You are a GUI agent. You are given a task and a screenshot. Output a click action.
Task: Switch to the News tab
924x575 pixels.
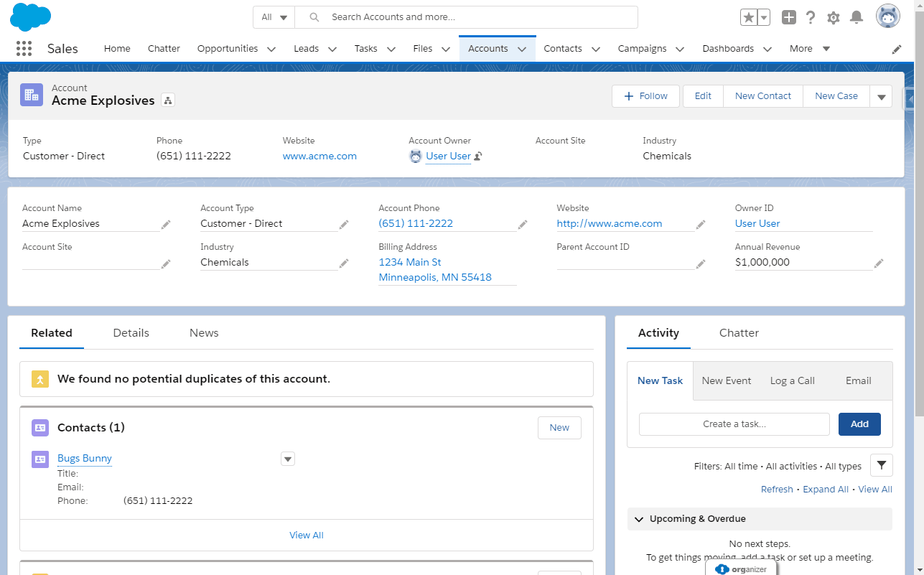[204, 333]
